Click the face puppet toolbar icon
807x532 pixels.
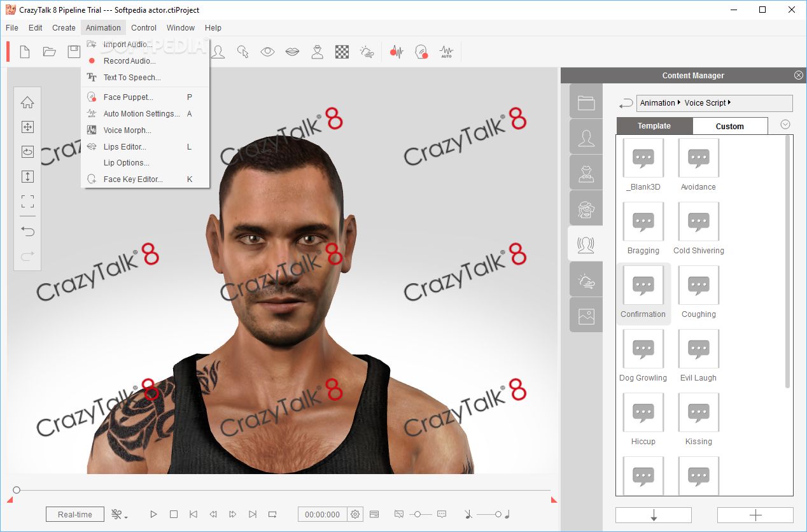421,52
